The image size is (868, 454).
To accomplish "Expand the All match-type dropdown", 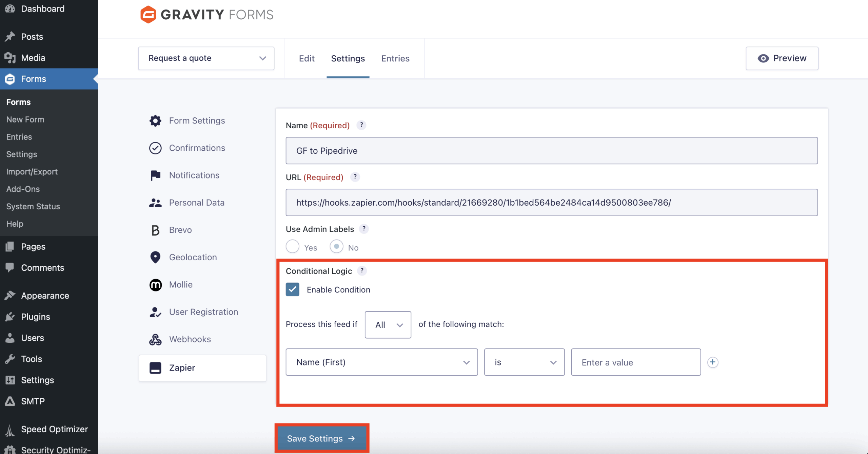I will tap(388, 325).
